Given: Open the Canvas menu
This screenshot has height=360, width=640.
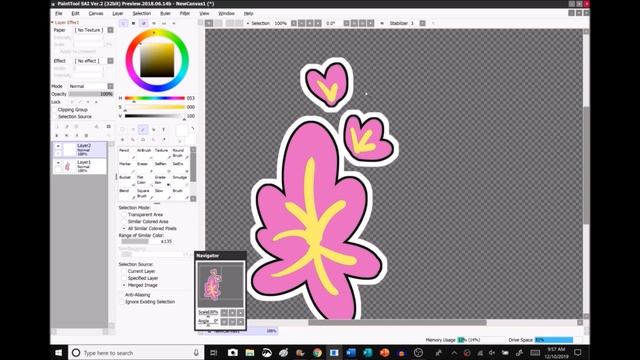Looking at the screenshot, I should (x=96, y=13).
